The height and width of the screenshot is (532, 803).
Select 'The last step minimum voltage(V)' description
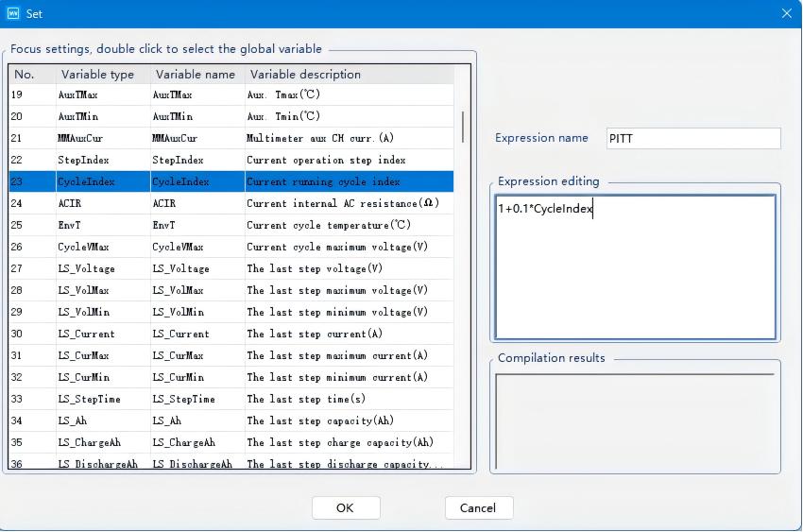[x=350, y=312]
